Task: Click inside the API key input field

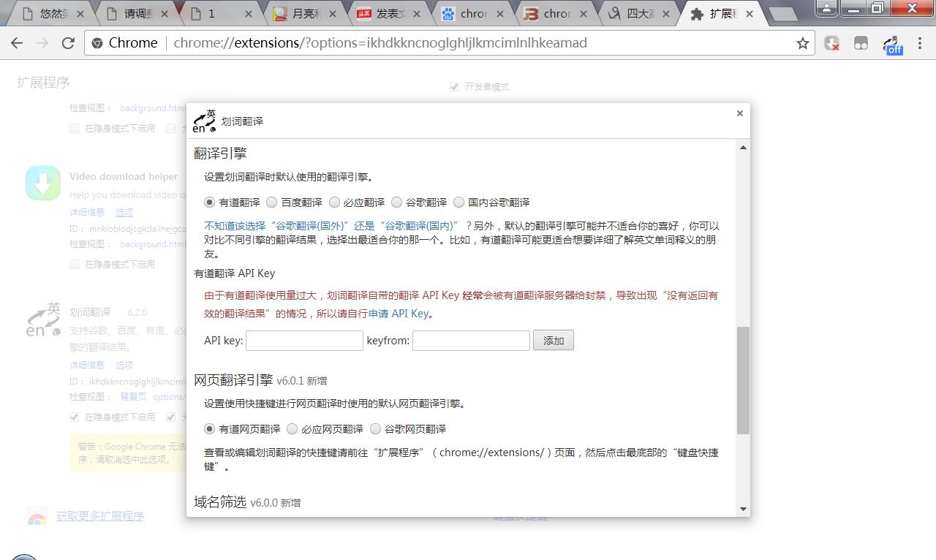Action: point(304,340)
